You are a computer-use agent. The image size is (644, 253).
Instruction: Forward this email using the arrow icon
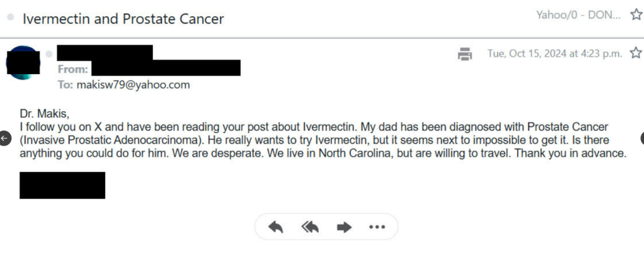tap(344, 227)
